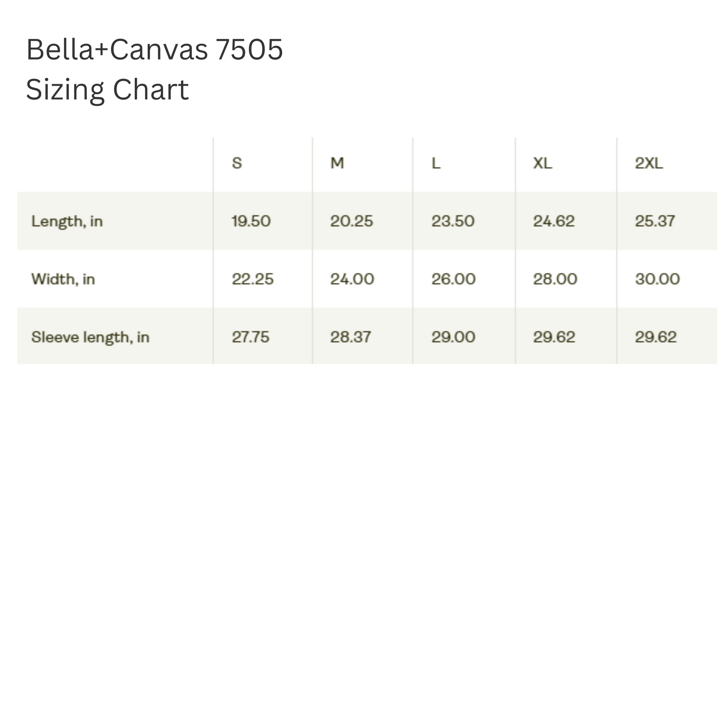The height and width of the screenshot is (728, 728).
Task: Click the M size column header
Action: click(337, 163)
